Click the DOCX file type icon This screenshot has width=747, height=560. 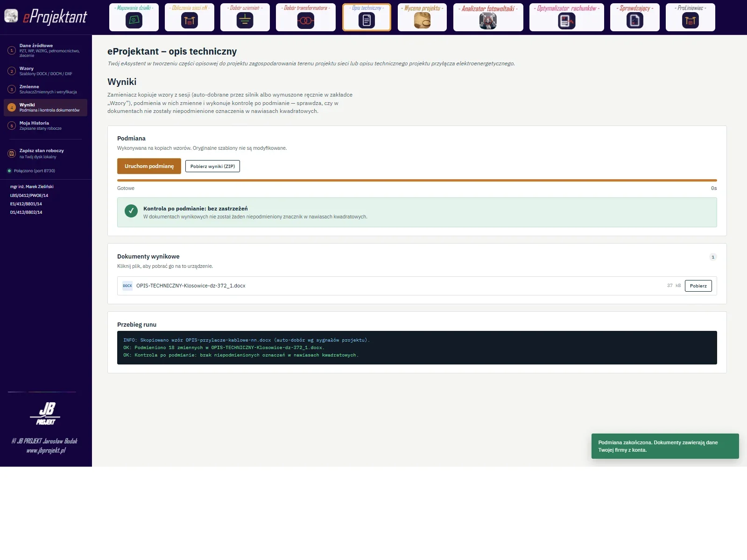pos(127,286)
